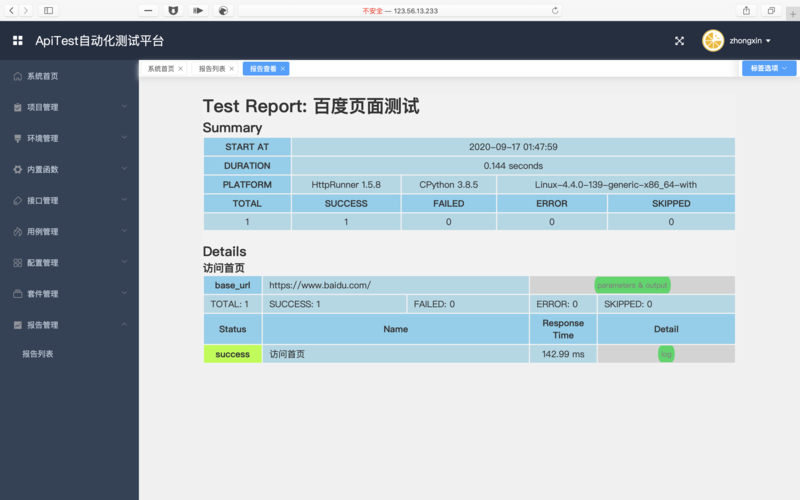
Task: Click the link icon beside 接口管理
Action: [17, 201]
